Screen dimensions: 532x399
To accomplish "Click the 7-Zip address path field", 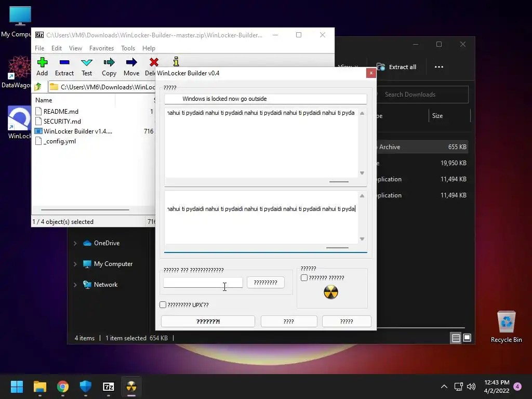I will pos(102,87).
